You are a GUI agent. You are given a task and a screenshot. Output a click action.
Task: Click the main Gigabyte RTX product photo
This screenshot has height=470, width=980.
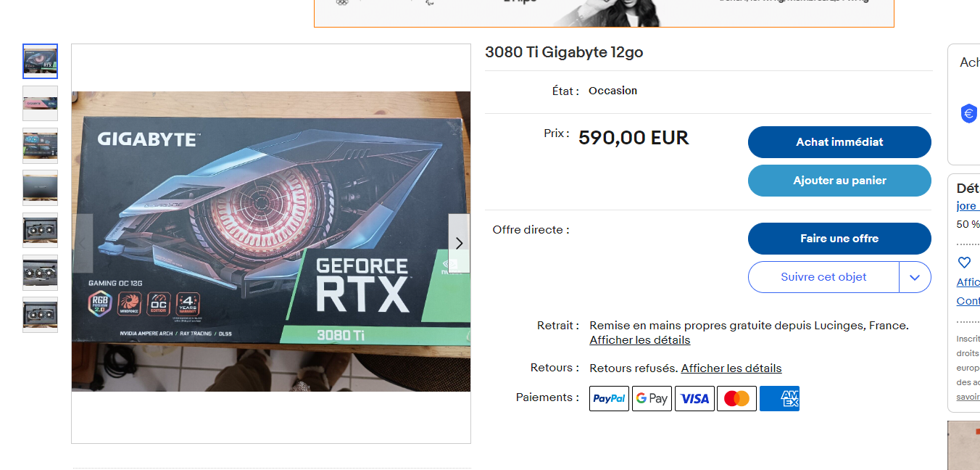click(271, 242)
